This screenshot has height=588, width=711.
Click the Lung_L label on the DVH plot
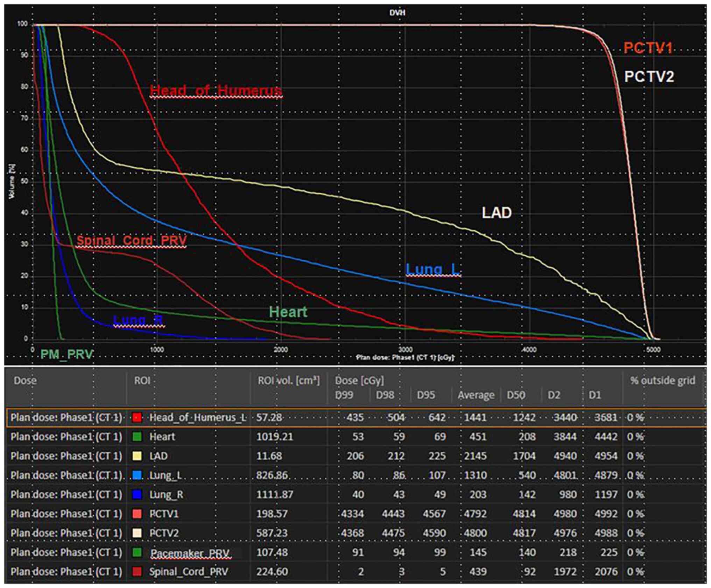pos(433,269)
